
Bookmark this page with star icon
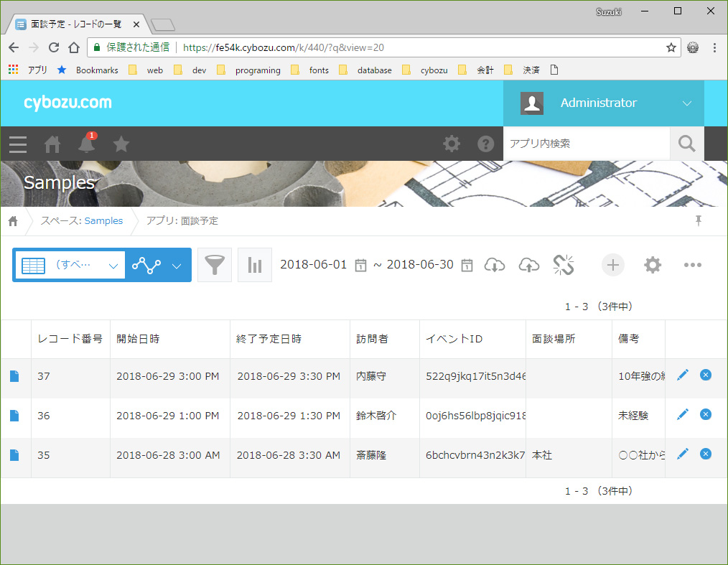[x=671, y=47]
